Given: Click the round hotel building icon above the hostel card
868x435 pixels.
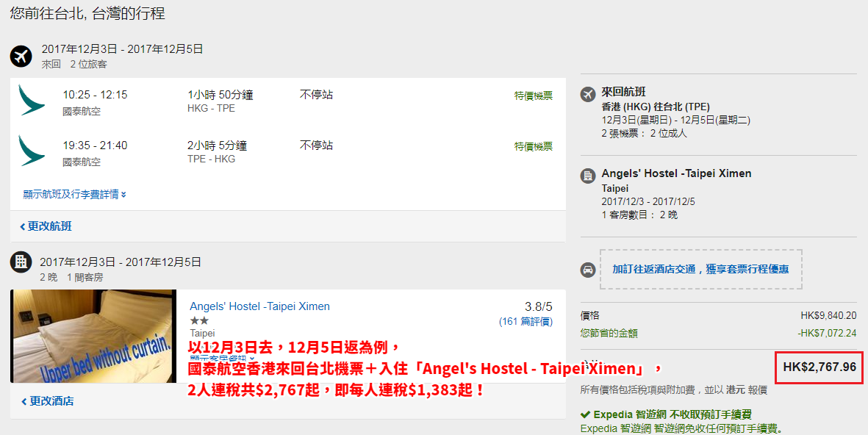Looking at the screenshot, I should [x=21, y=262].
